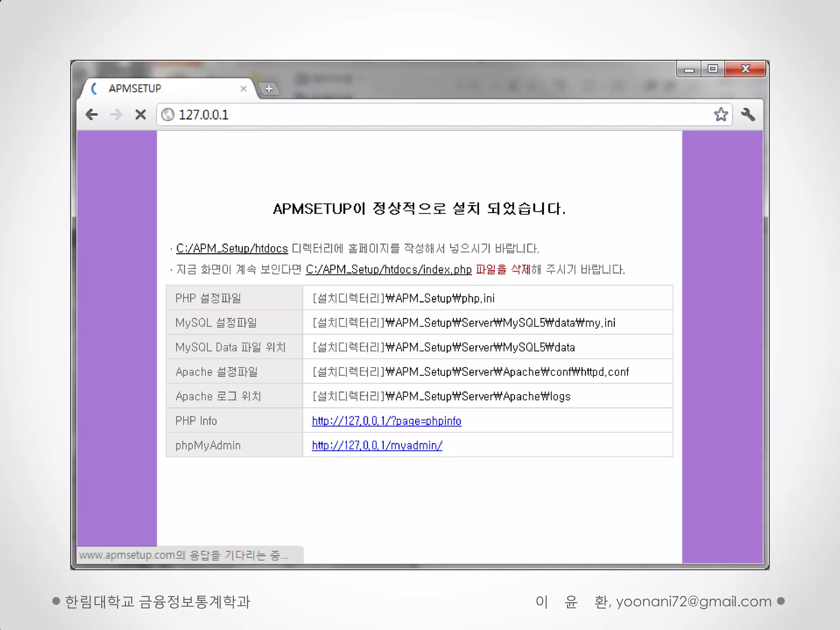
Task: Click the address bar showing 127.0.0.1
Action: click(444, 114)
